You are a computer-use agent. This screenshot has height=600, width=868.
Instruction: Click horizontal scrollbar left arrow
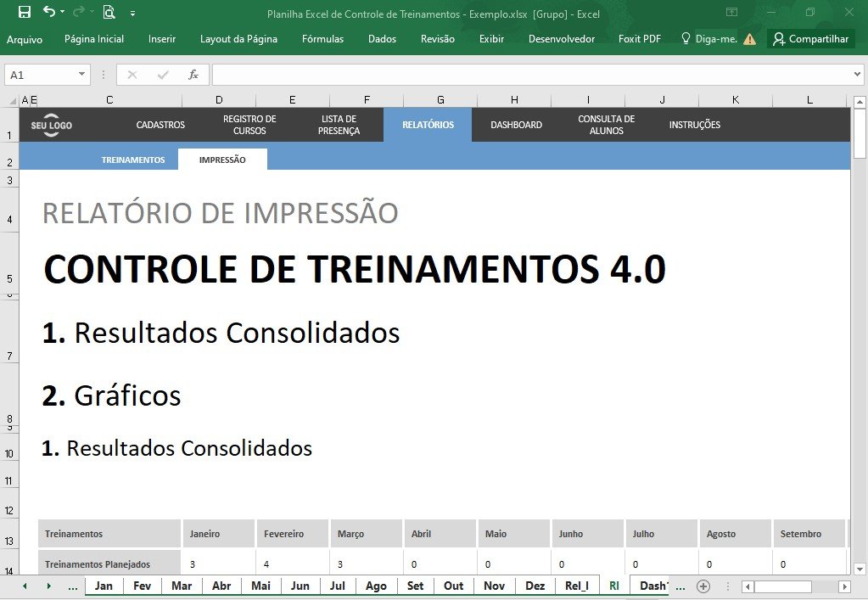pos(748,586)
